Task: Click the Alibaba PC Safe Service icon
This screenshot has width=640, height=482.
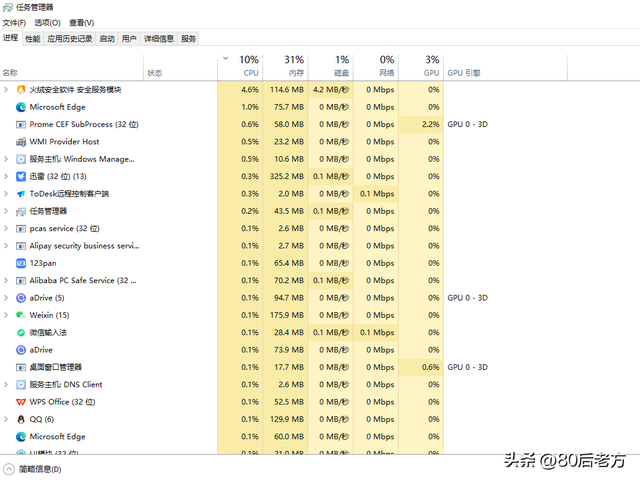Action: coord(21,281)
